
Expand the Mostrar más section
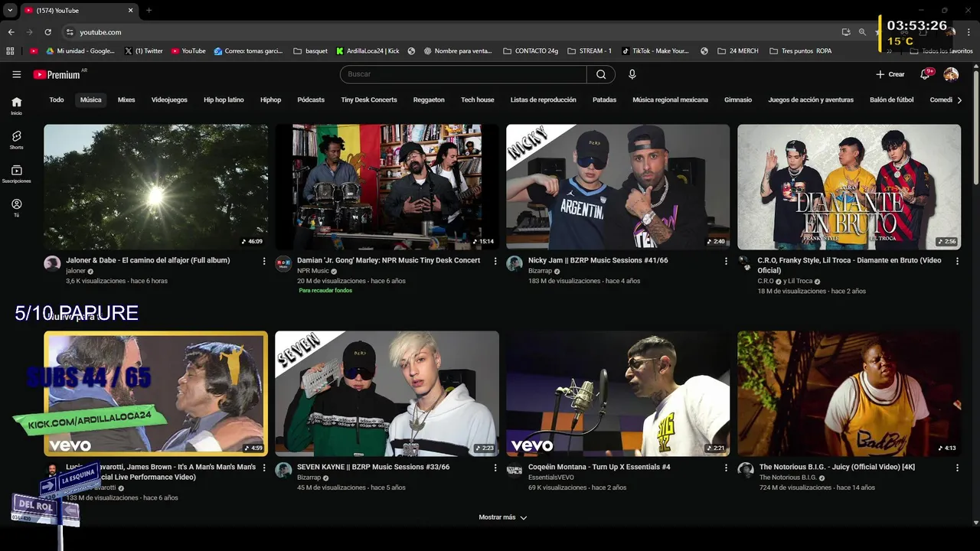(502, 517)
